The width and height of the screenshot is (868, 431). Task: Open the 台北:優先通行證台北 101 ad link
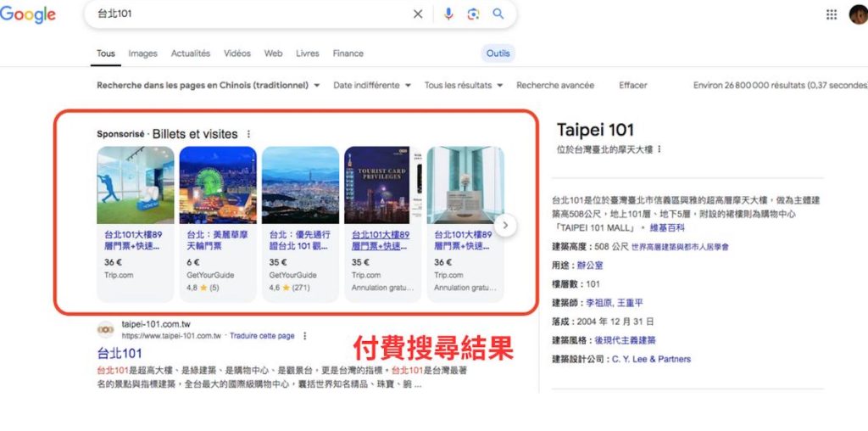point(299,240)
